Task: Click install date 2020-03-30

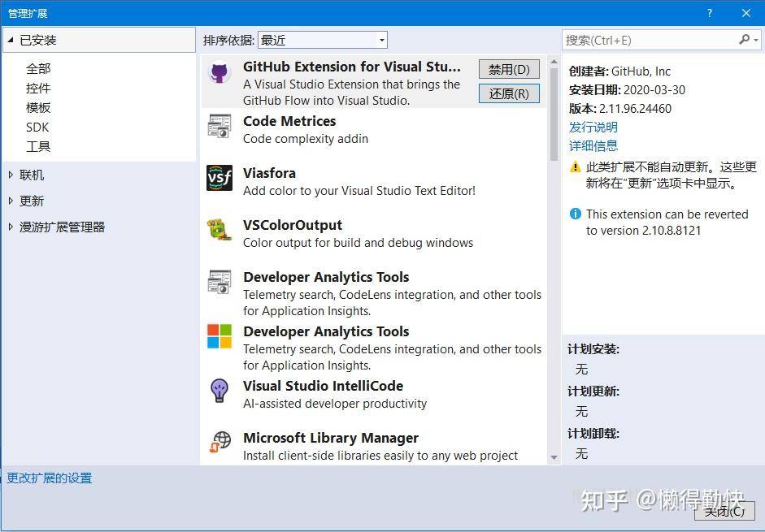Action: tap(654, 90)
